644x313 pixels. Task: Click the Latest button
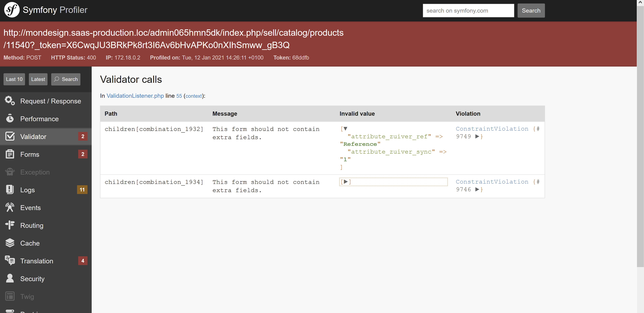(x=38, y=79)
